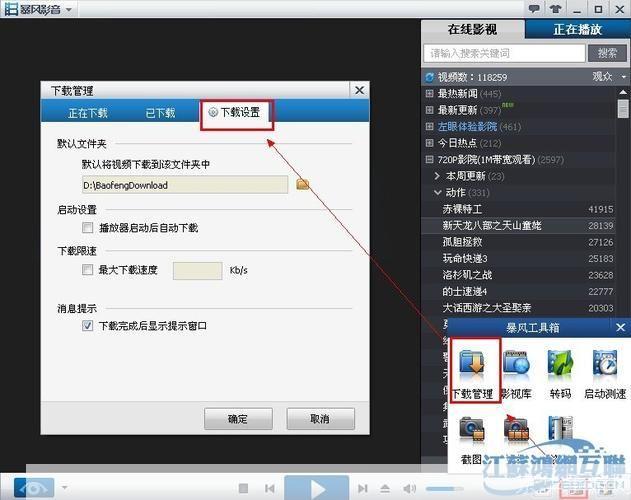Open dropdown arrow beside left-eye button
The image size is (631, 500).
64,488
